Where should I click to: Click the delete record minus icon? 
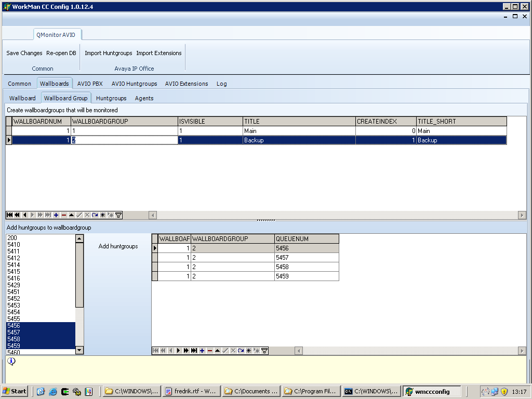(62, 215)
